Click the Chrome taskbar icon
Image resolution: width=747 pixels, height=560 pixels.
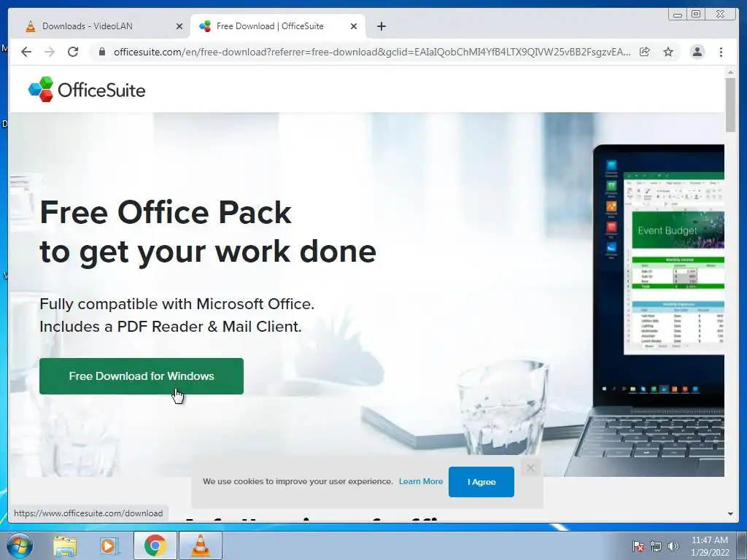(x=155, y=545)
